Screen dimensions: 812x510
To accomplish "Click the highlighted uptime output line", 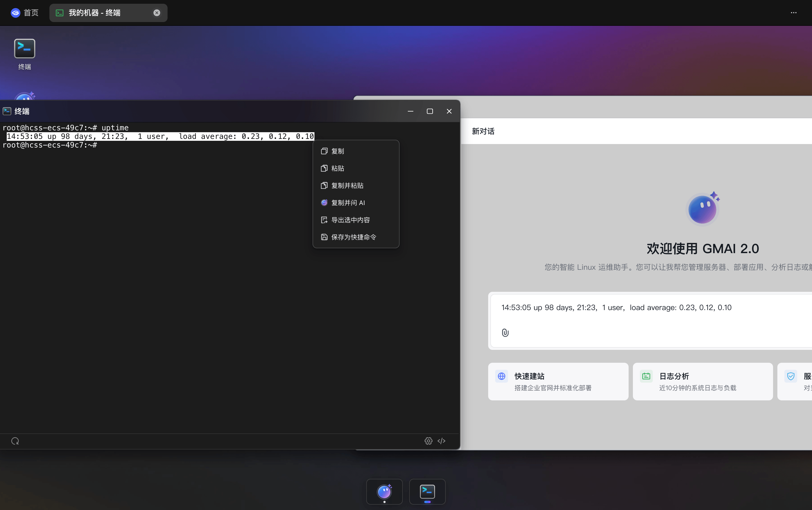I will point(161,136).
